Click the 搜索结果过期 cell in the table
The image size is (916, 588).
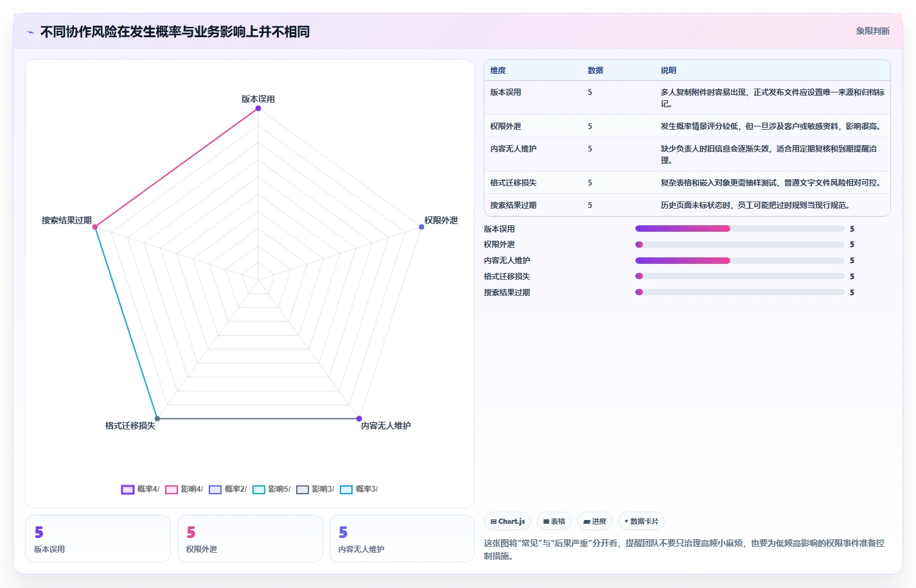[x=513, y=205]
